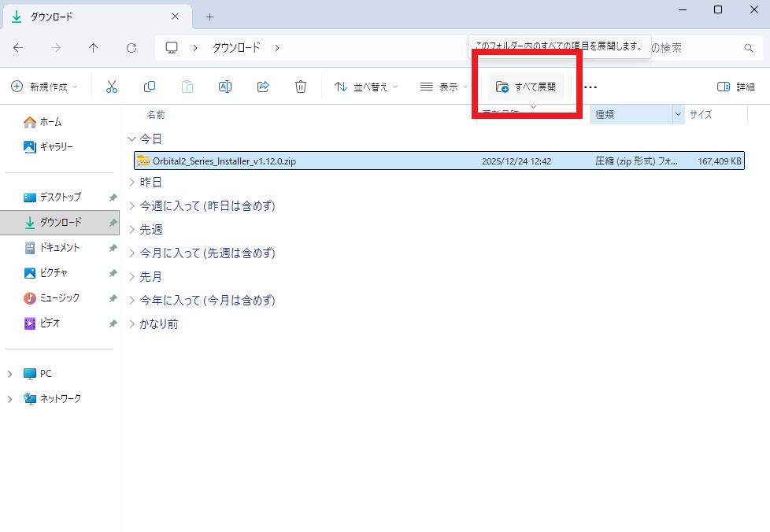This screenshot has height=532, width=770.
Task: Toggle the 詳細 details pane
Action: pyautogui.click(x=735, y=87)
